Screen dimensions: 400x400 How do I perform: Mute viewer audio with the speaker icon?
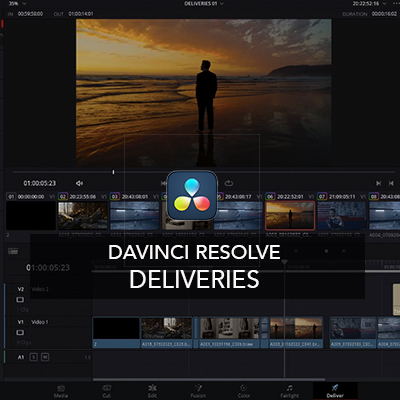click(79, 183)
